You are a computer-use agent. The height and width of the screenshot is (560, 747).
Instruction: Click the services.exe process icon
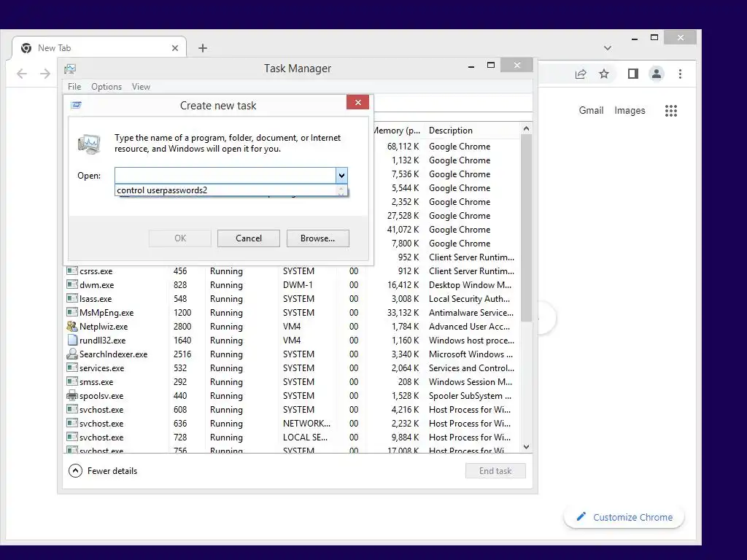72,367
